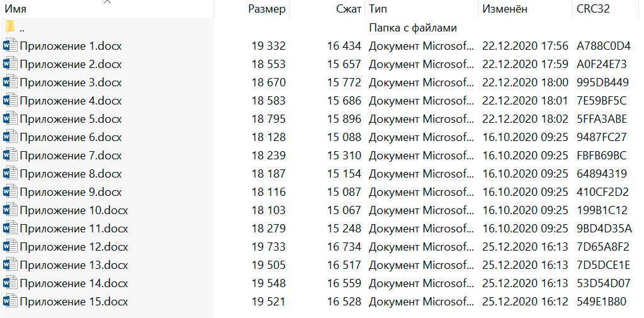
Task: Click the parent folder icon
Action: point(10,28)
